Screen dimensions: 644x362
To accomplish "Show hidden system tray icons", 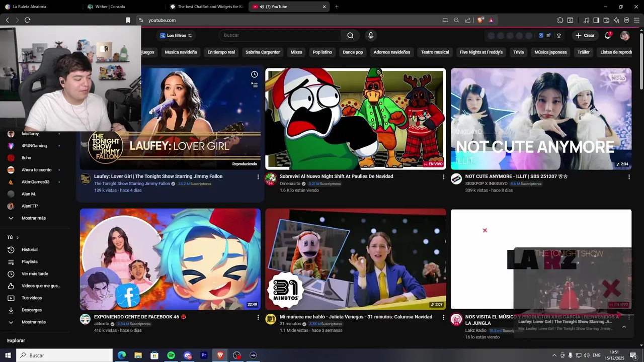I will 554,355.
